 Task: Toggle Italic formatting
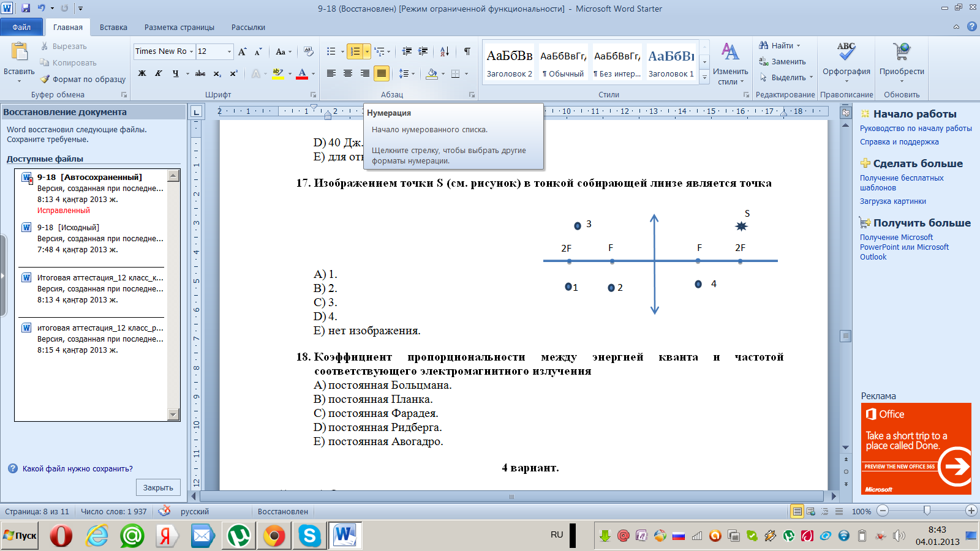(158, 73)
